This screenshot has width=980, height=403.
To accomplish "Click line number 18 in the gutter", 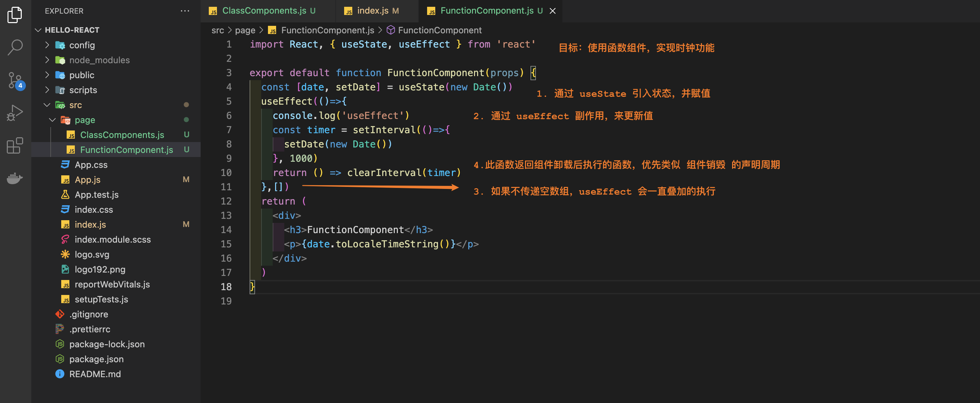I will click(226, 287).
